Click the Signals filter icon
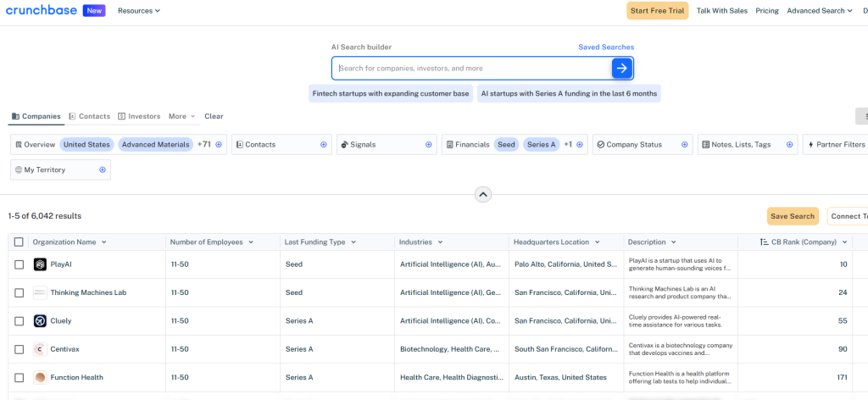The width and height of the screenshot is (868, 400). 344,144
